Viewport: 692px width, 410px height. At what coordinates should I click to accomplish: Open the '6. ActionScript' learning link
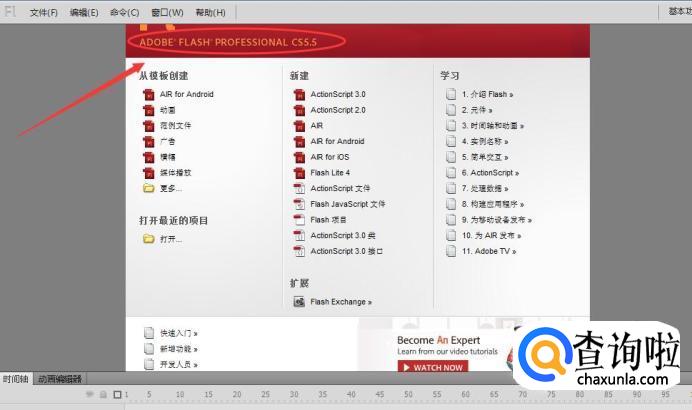[x=490, y=173]
